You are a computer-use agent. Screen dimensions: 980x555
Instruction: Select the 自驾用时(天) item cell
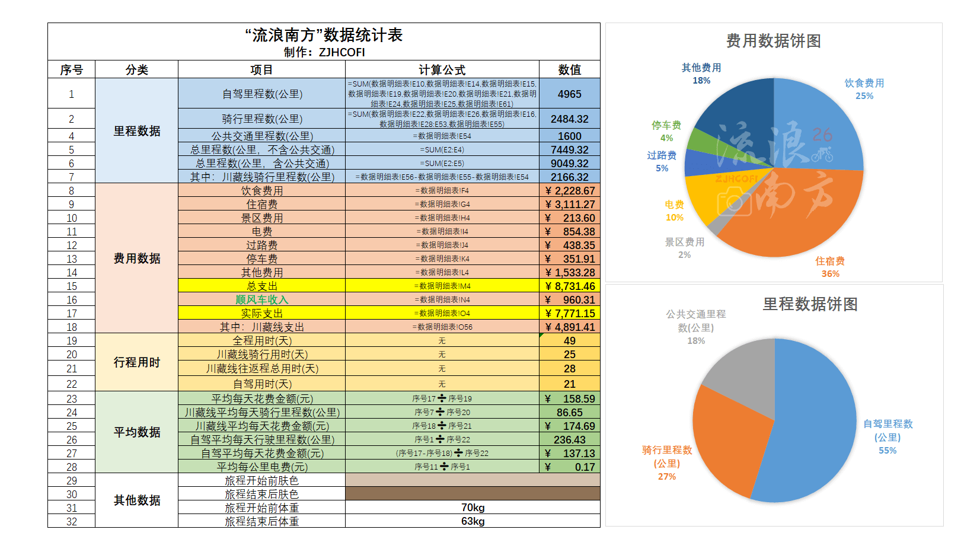tap(262, 384)
